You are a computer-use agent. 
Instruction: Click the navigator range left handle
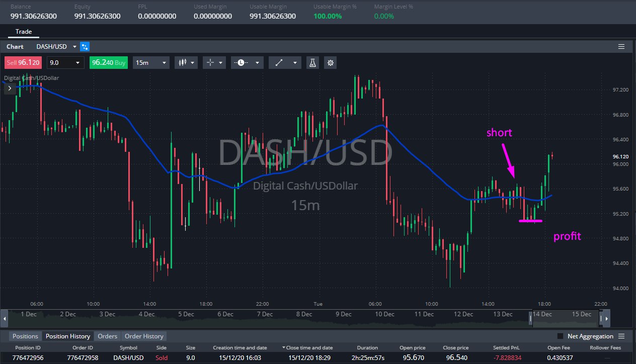(530, 318)
